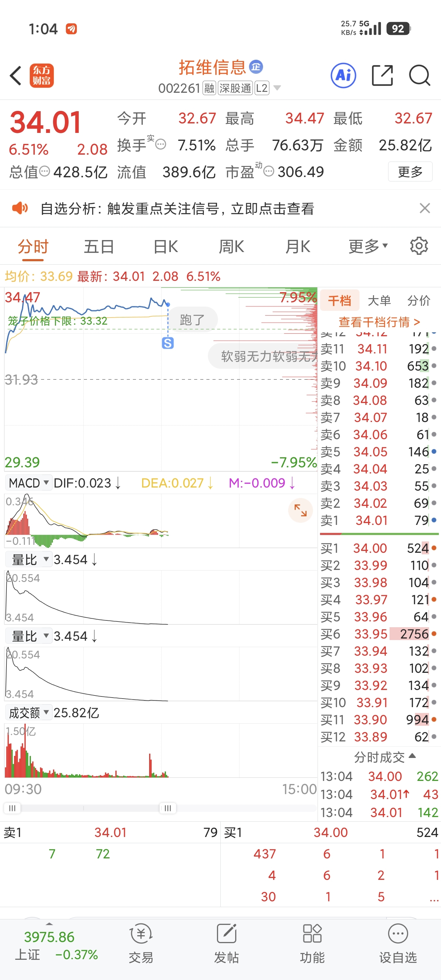Image resolution: width=441 pixels, height=980 pixels.
Task: Open 交易 trade icon
Action: [141, 944]
